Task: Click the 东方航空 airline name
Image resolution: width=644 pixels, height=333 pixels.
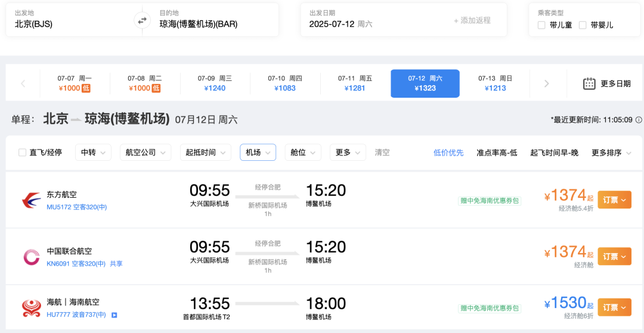Action: 61,195
